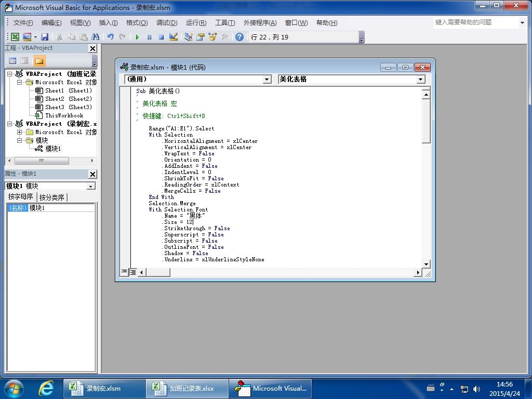Open the 调试(D) menu

pos(167,23)
